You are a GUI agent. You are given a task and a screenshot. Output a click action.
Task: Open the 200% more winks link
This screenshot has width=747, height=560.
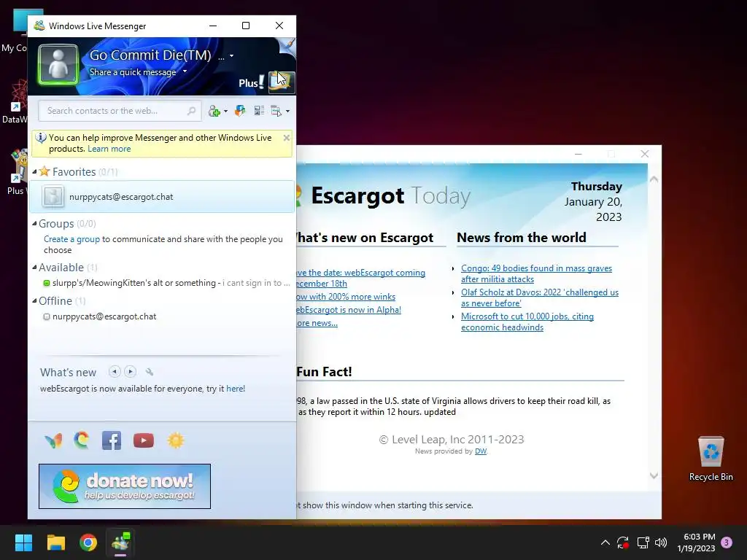[346, 297]
